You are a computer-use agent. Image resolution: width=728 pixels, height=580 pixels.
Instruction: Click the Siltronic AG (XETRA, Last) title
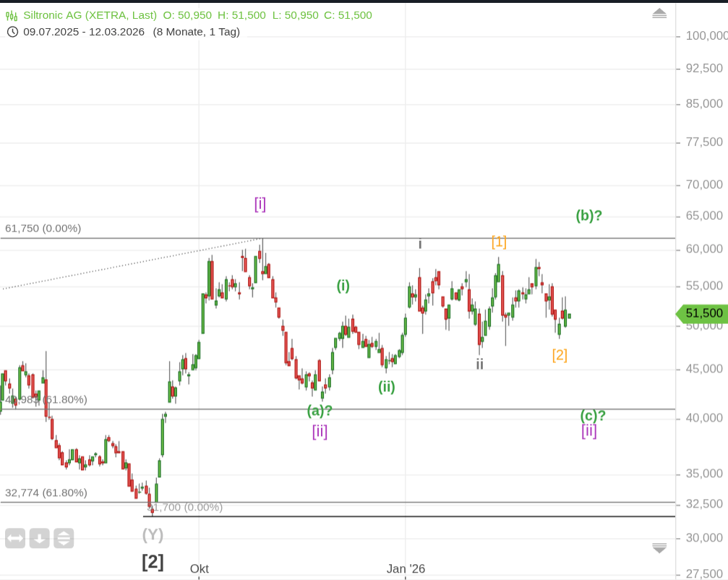click(90, 15)
